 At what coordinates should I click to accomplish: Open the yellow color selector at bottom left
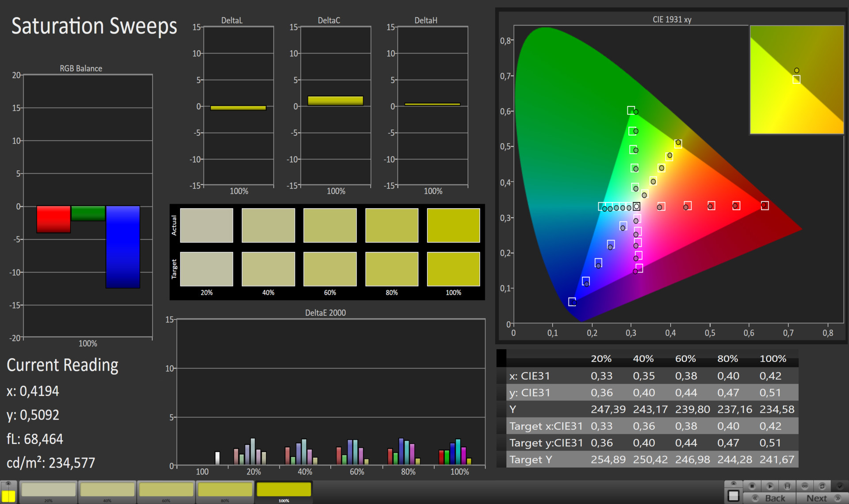click(8, 496)
